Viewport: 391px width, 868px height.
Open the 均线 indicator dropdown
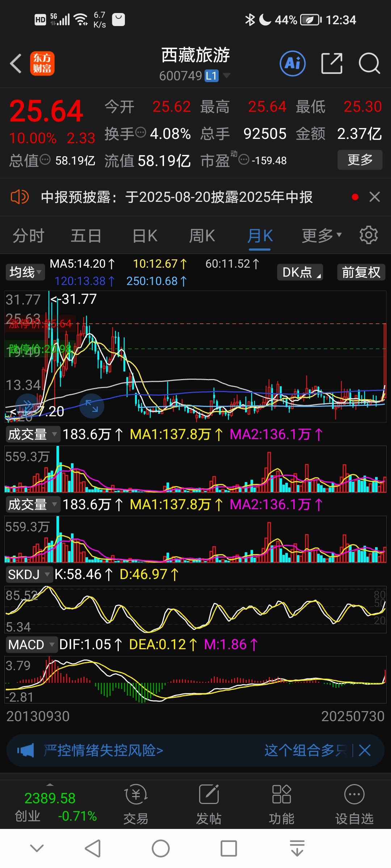(25, 272)
